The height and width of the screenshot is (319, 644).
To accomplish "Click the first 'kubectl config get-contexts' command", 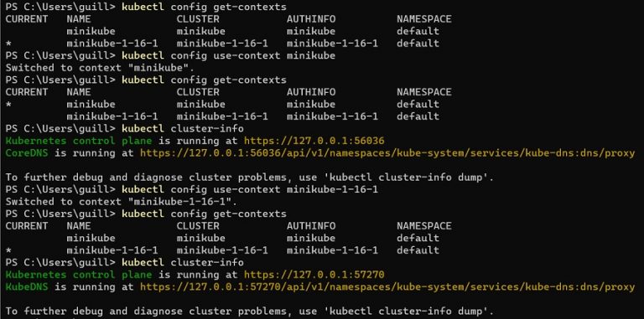I will point(204,7).
